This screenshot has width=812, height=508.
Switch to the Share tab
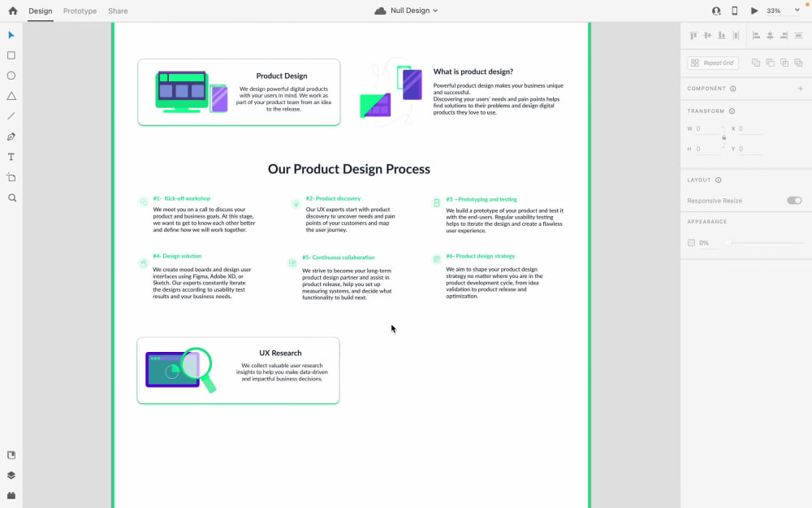118,11
